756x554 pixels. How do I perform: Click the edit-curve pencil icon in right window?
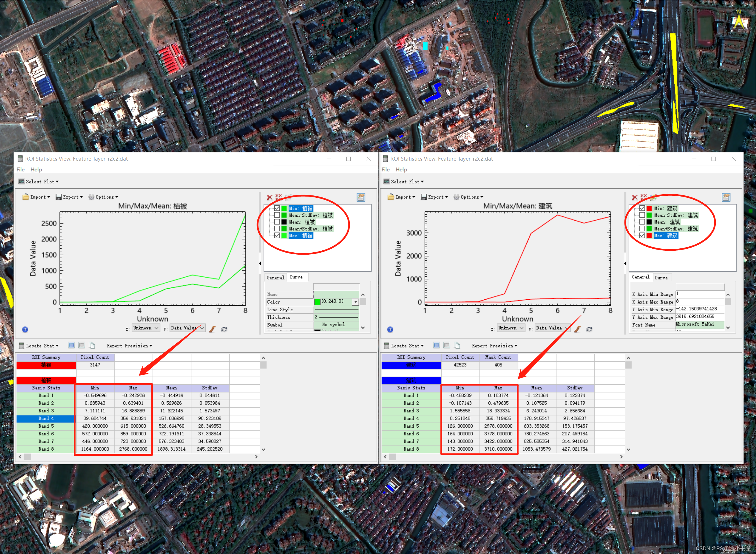653,197
